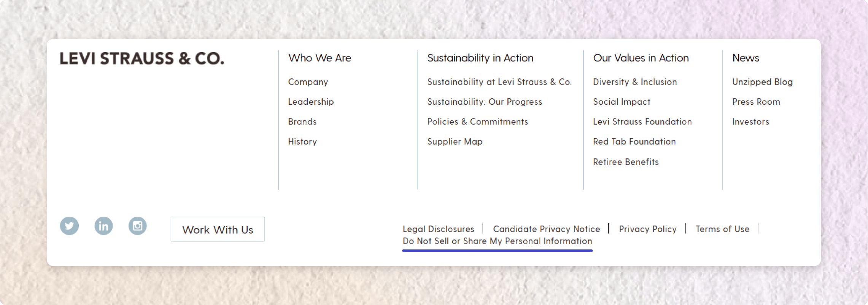
Task: Open the LinkedIn social icon
Action: pos(103,226)
